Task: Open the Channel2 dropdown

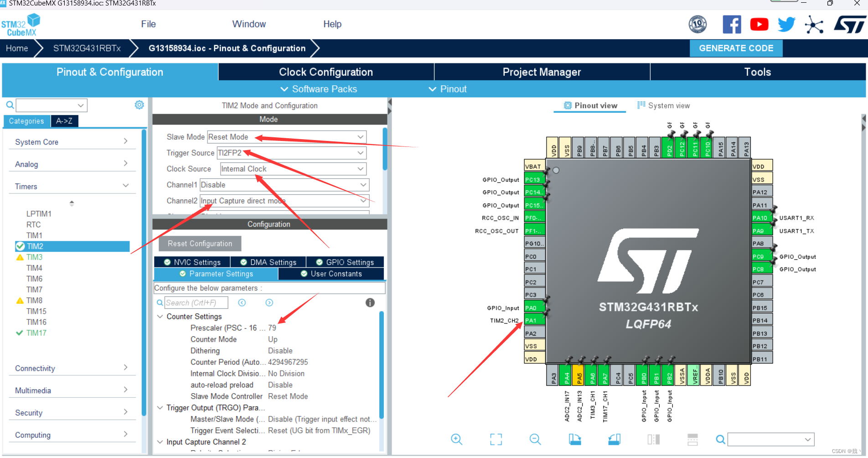Action: (x=284, y=201)
